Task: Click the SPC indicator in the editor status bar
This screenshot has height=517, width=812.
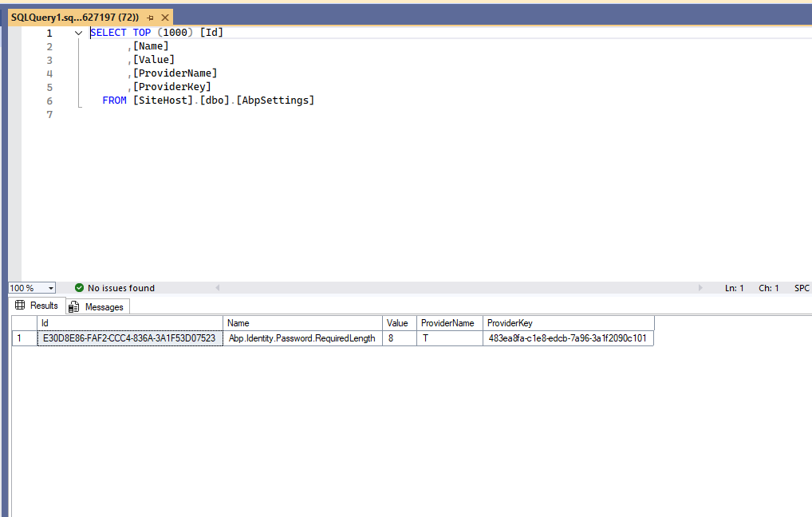Action: (x=801, y=288)
